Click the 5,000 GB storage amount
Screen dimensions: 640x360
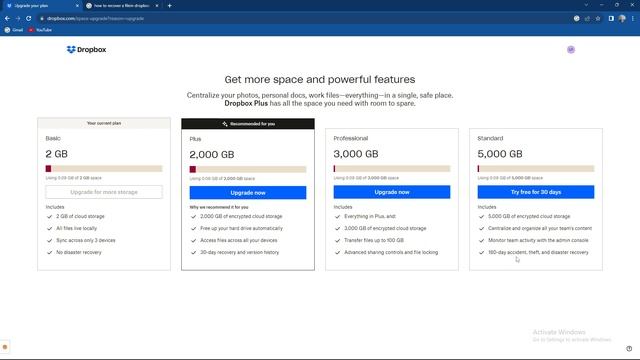[500, 154]
